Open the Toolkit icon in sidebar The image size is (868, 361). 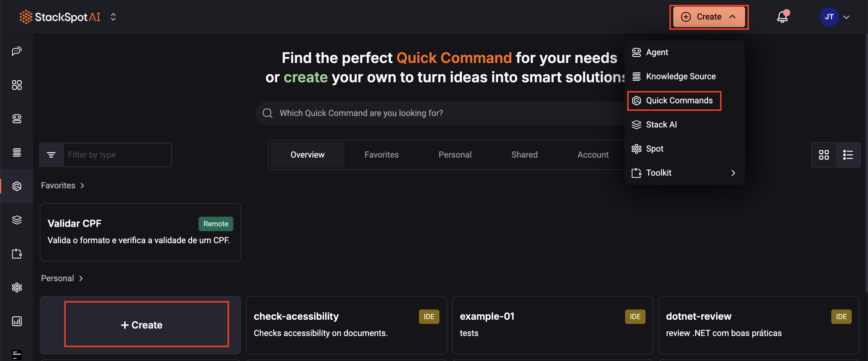pos(17,254)
